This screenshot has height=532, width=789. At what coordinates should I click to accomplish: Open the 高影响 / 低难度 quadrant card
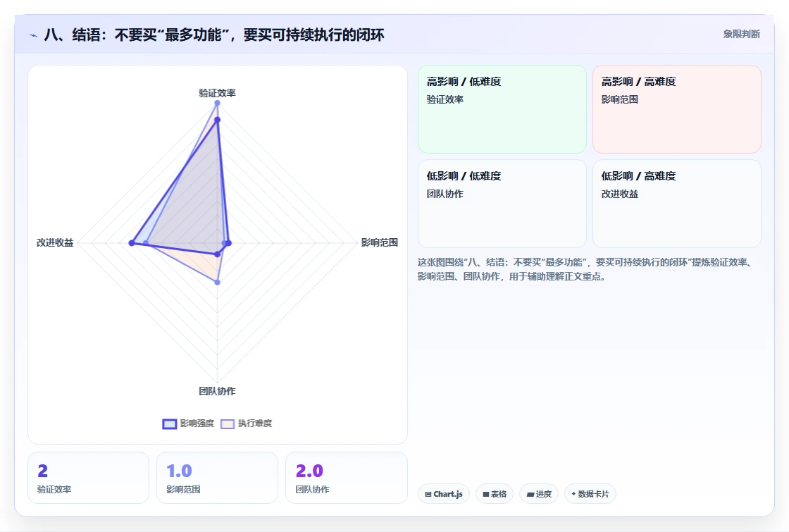[x=502, y=109]
